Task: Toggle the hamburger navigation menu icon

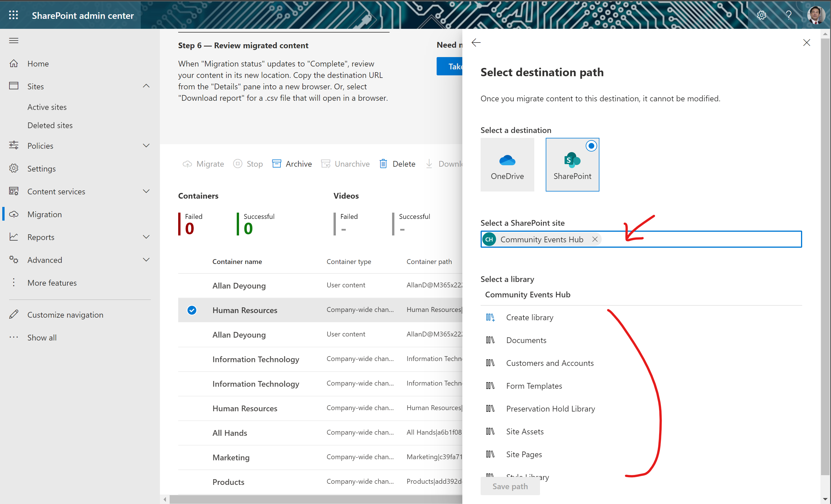Action: [x=14, y=41]
